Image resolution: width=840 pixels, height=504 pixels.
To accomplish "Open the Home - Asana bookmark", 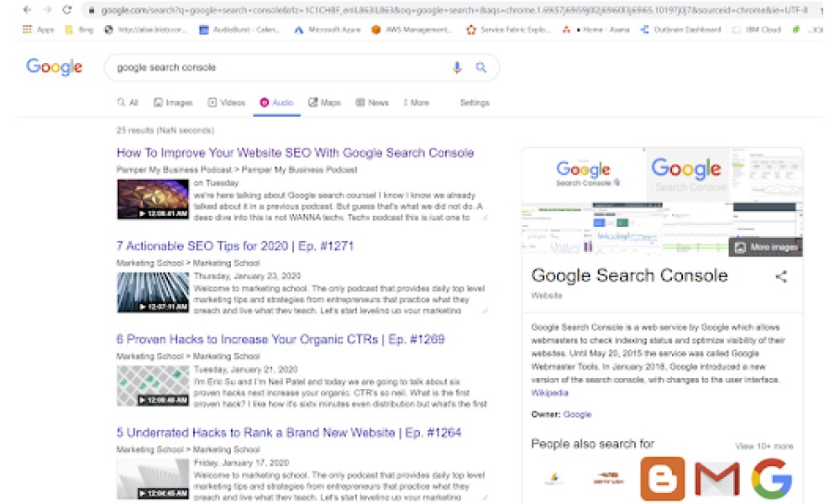I will click(x=596, y=30).
